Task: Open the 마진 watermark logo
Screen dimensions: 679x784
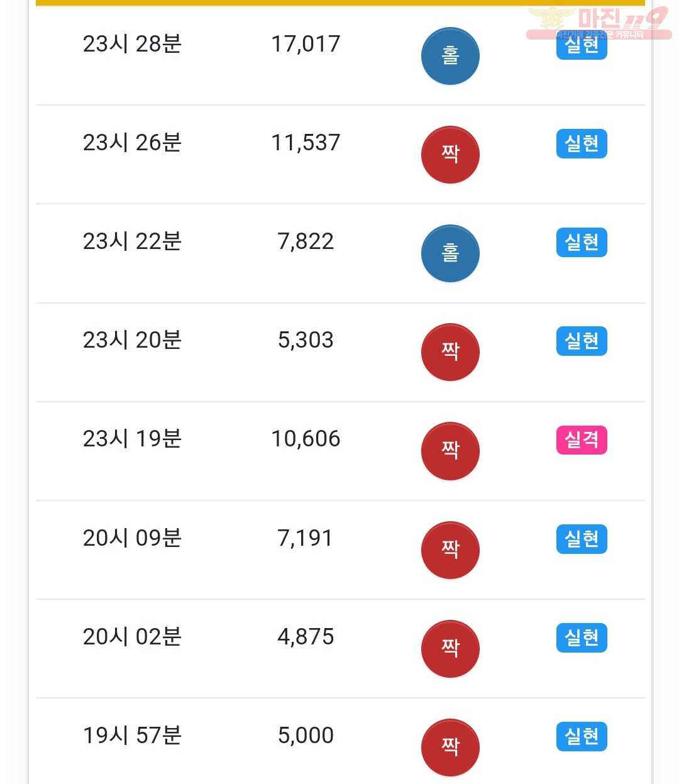Action: coord(599,23)
